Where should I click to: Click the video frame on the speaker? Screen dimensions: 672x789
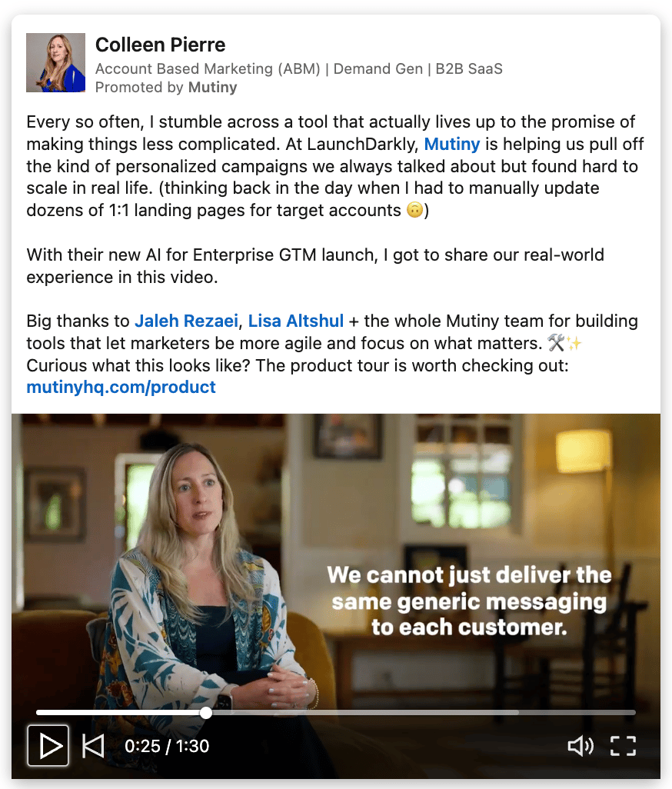tap(201, 554)
